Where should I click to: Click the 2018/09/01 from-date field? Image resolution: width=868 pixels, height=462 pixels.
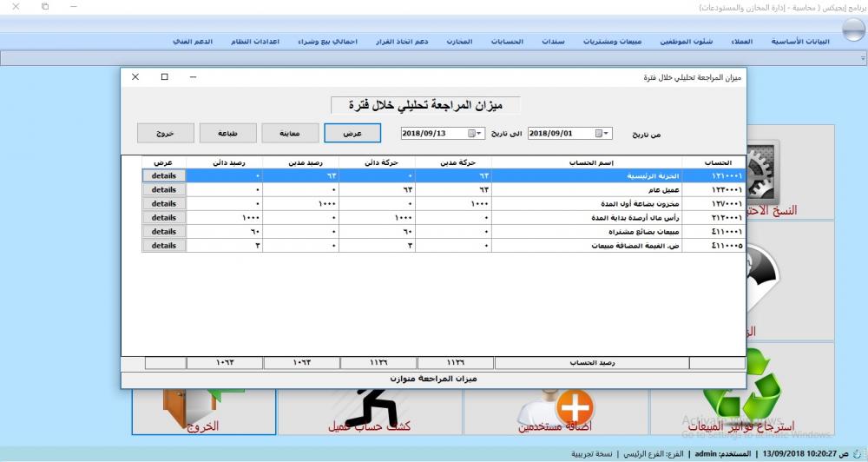569,134
